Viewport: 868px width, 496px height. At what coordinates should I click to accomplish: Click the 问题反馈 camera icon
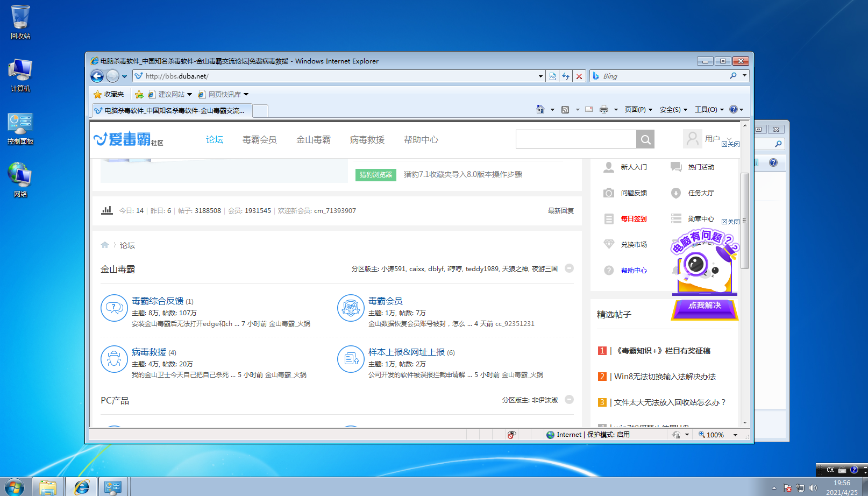point(609,193)
